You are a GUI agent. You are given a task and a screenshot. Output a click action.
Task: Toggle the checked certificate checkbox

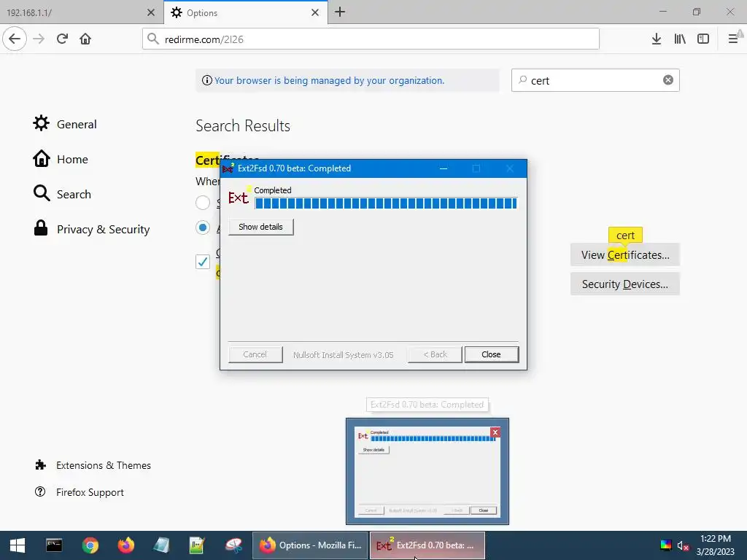click(203, 262)
